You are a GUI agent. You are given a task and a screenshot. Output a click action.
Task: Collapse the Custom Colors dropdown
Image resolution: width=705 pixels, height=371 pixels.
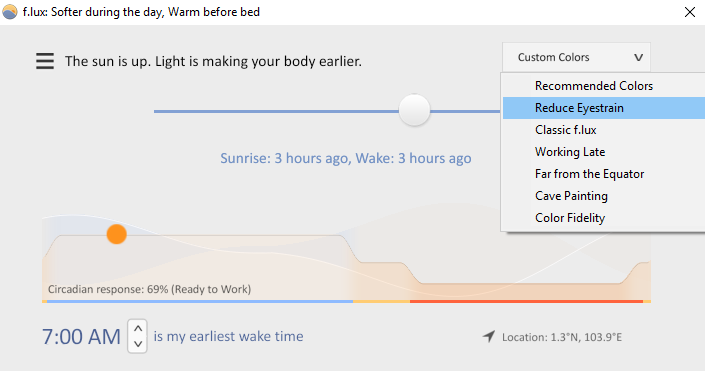tap(576, 57)
